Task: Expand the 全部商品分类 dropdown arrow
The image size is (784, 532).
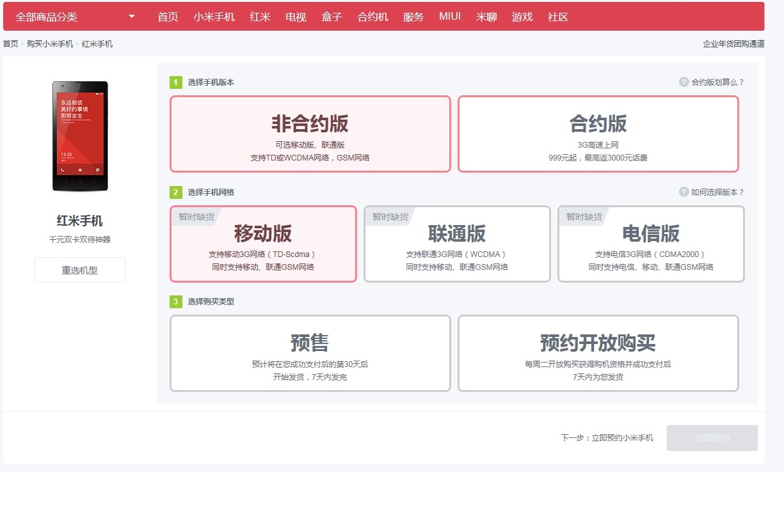Action: [132, 17]
